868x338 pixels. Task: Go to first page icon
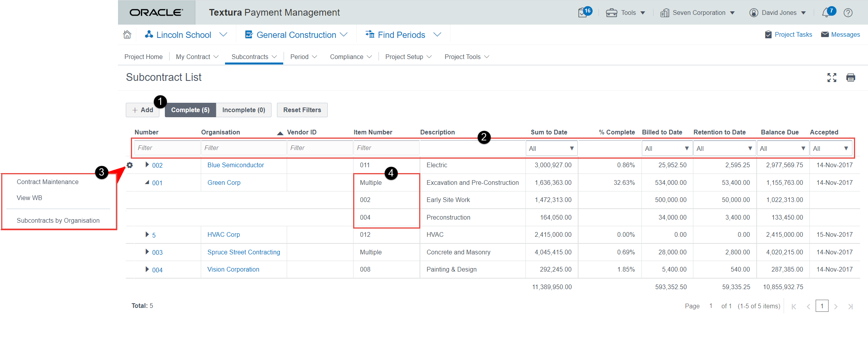click(794, 306)
